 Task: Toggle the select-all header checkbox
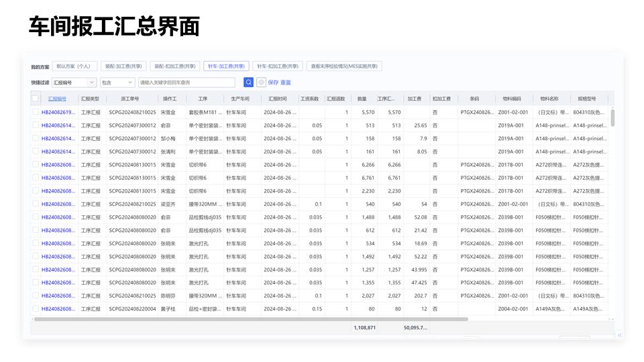(36, 99)
